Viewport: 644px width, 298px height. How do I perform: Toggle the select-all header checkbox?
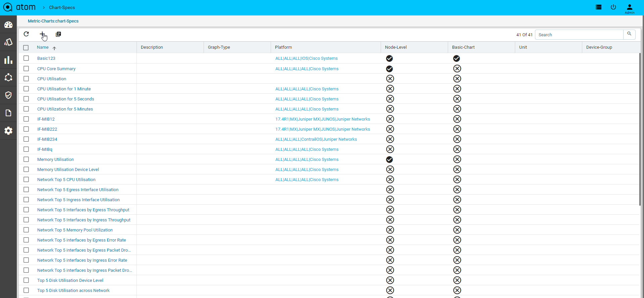pos(26,48)
